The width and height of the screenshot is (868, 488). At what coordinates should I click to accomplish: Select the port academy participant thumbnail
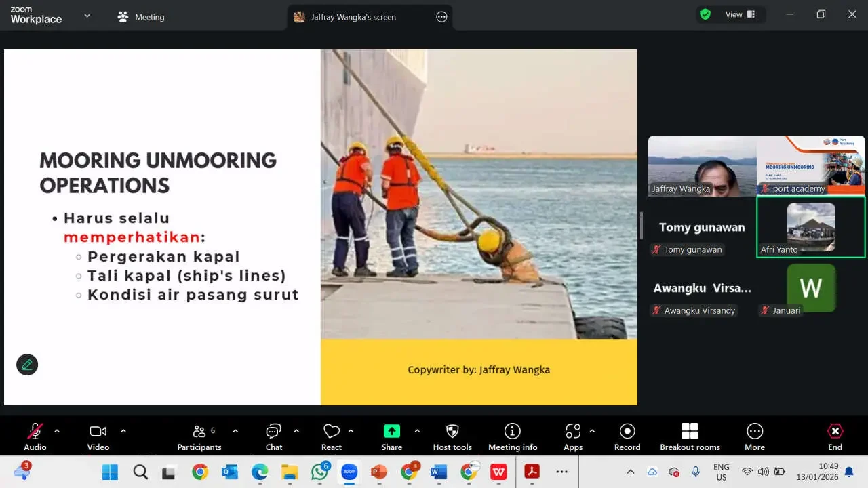pyautogui.click(x=811, y=166)
